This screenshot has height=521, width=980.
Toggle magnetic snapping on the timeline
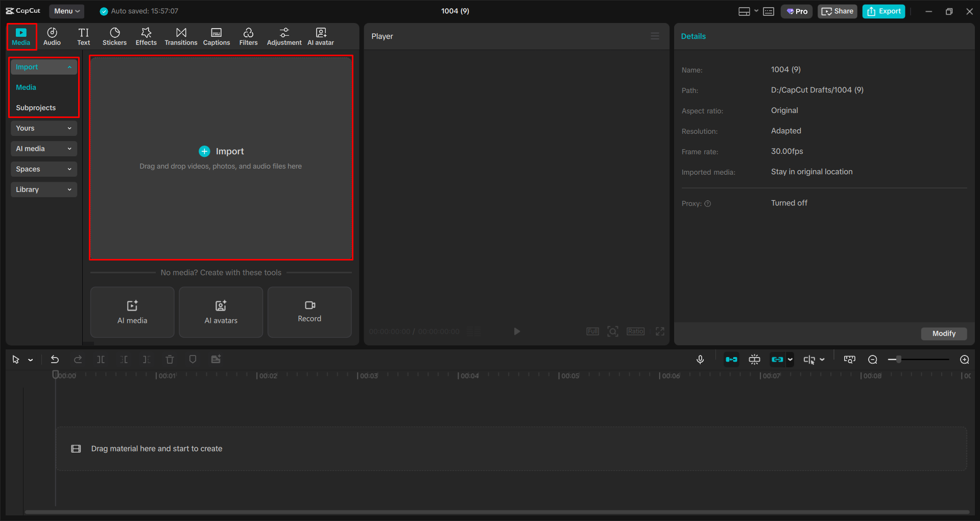click(x=754, y=359)
